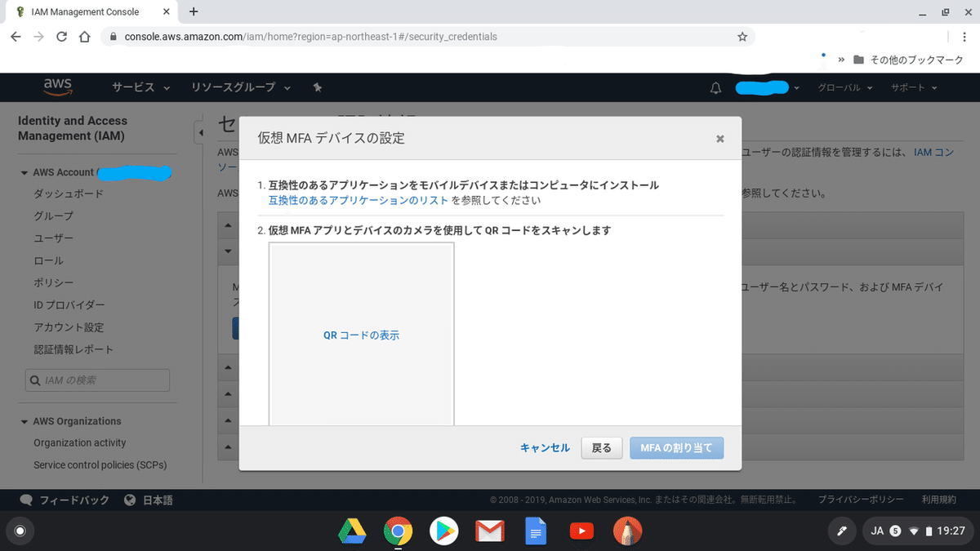Click the MFA の割り当て button
This screenshot has height=551, width=980.
[x=676, y=447]
